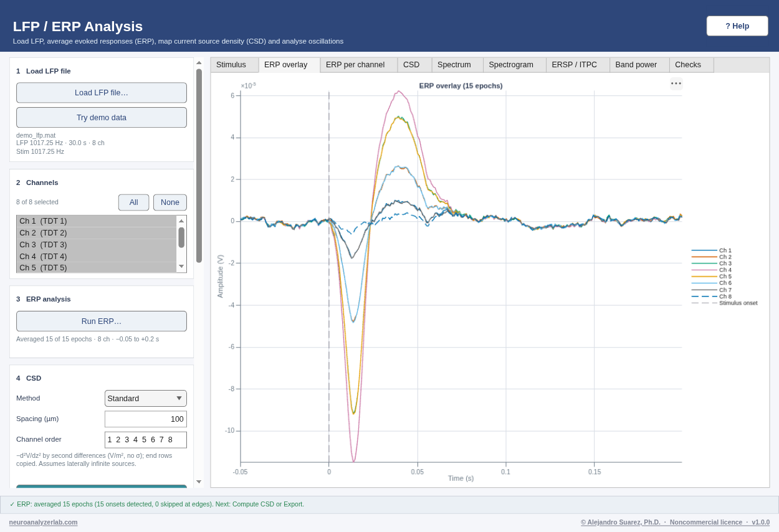Click the left panel vertical scrollbar thumb
This screenshot has width=779, height=532.
(199, 166)
